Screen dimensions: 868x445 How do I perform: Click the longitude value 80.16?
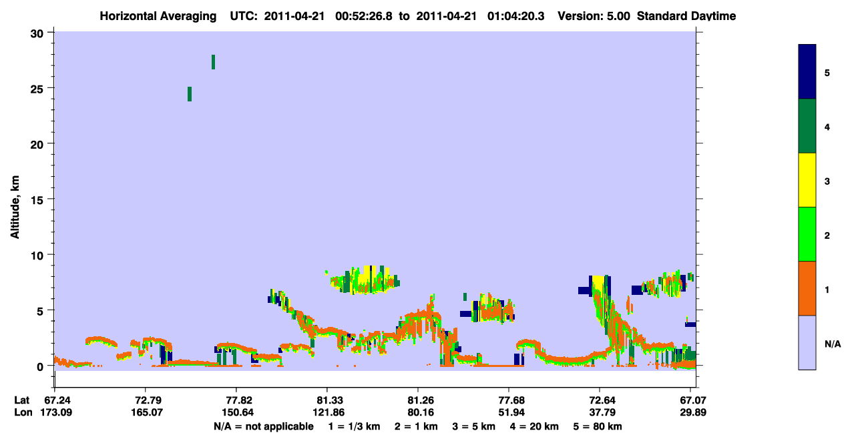coord(418,412)
